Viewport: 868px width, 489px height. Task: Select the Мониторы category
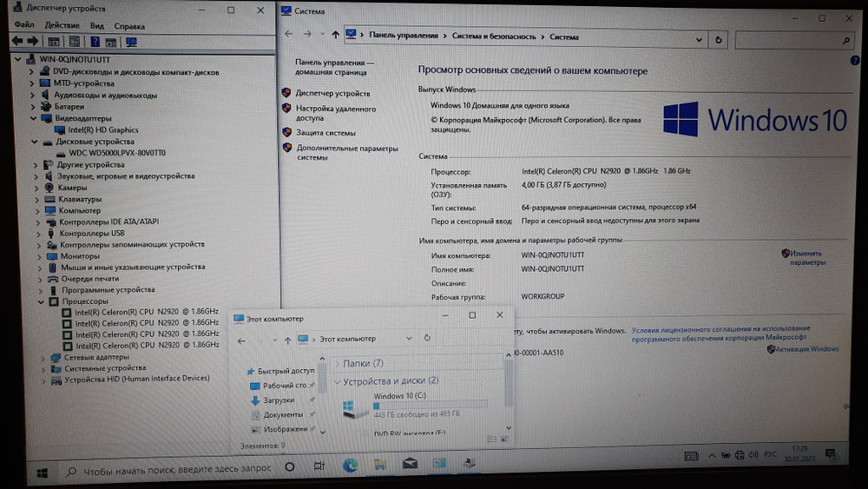click(x=80, y=256)
